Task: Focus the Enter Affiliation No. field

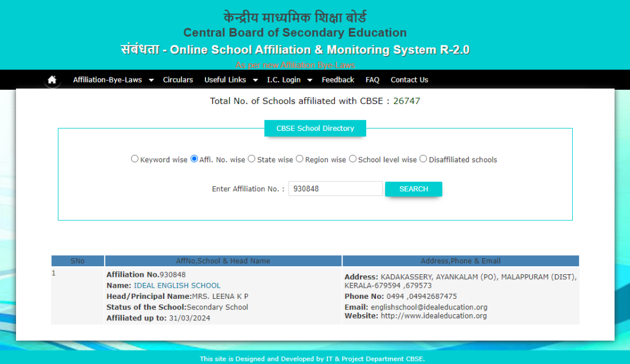Action: click(x=335, y=189)
